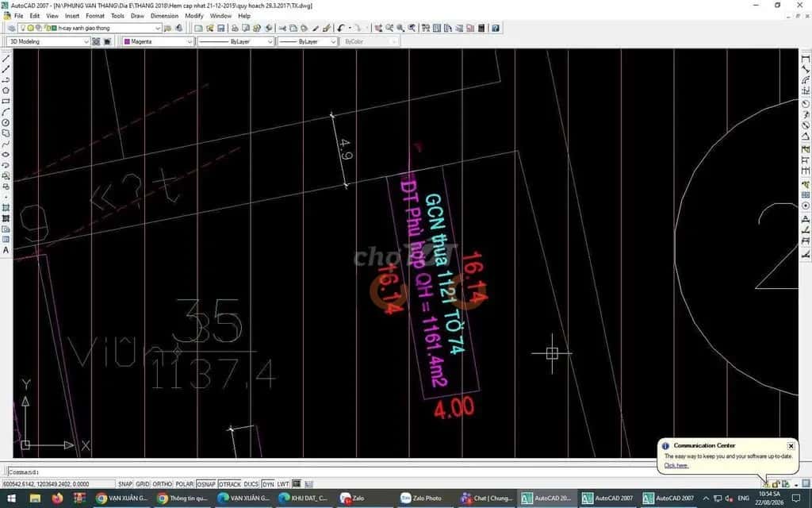Click the green layer color swatch
The height and width of the screenshot is (508, 812).
pyautogui.click(x=54, y=28)
